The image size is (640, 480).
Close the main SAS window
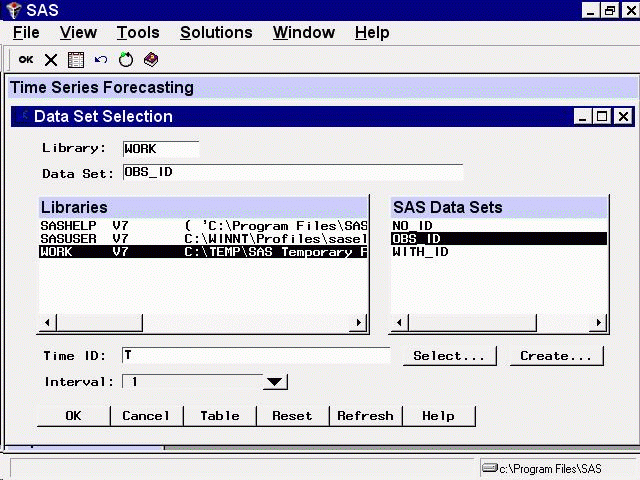coord(630,10)
